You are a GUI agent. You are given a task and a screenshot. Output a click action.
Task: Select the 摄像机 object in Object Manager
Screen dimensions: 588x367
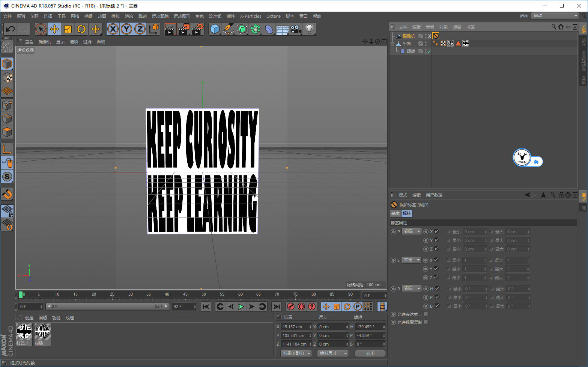(x=409, y=36)
